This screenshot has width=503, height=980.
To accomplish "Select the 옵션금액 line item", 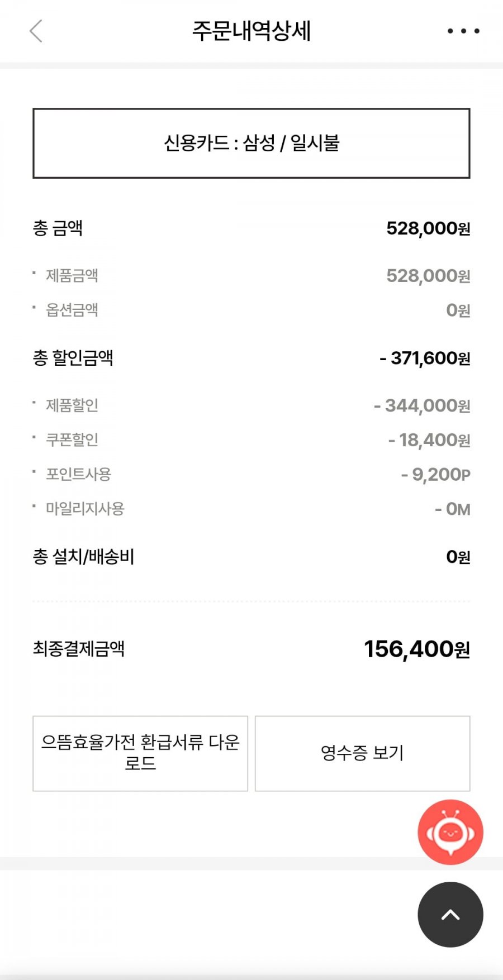I will (72, 310).
